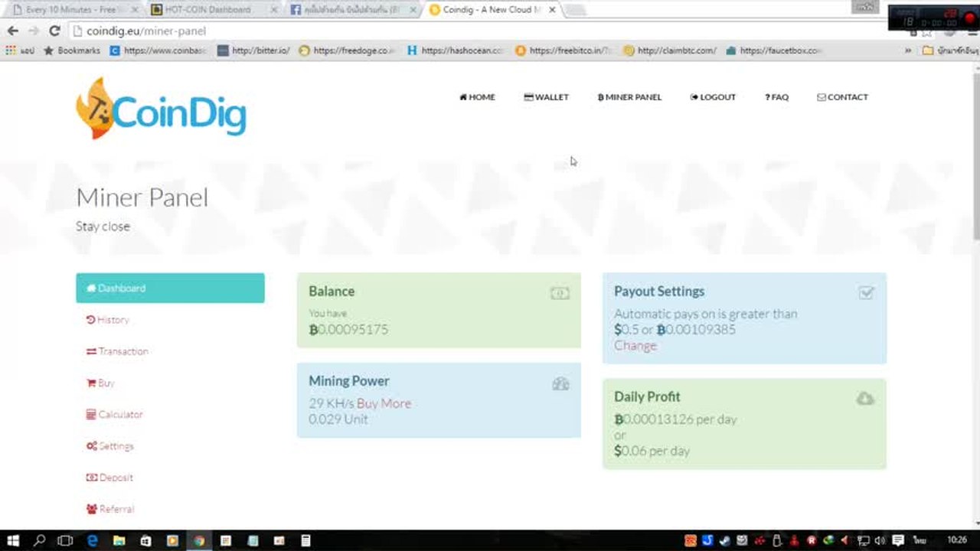Image resolution: width=980 pixels, height=551 pixels.
Task: Expand the bookmarks overflow chevron
Action: 908,51
